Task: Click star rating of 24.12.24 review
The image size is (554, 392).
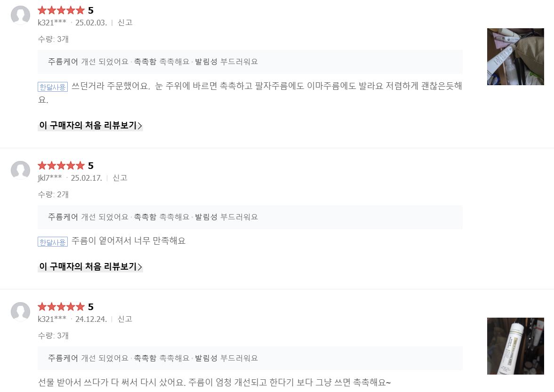Action: [x=61, y=307]
